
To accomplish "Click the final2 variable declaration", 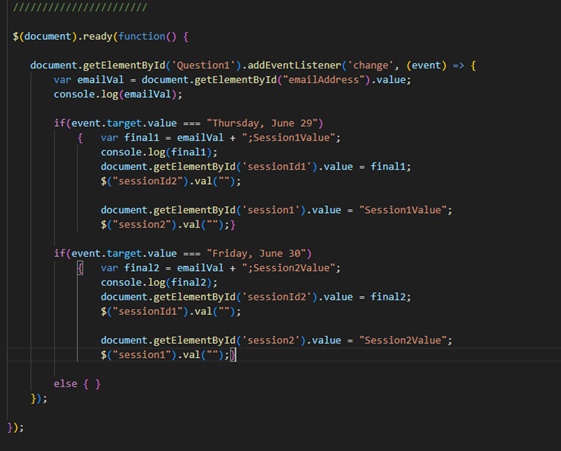I will coord(141,268).
